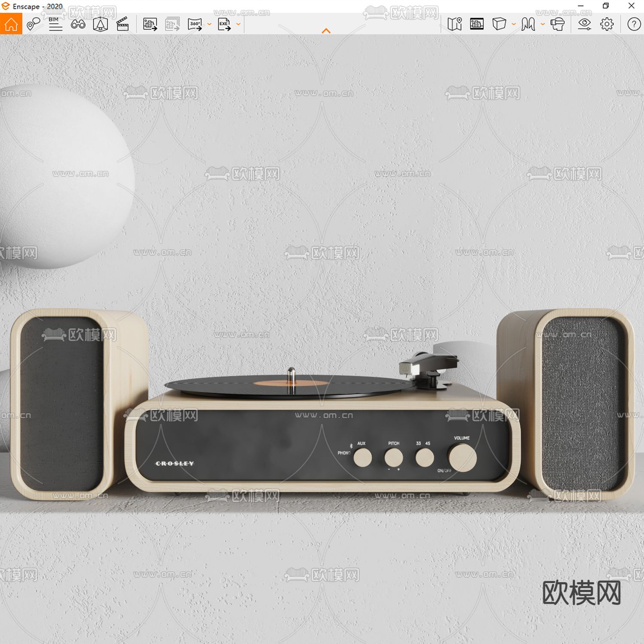This screenshot has width=644, height=644.
Task: Toggle white mode with the box icon
Action: (499, 24)
